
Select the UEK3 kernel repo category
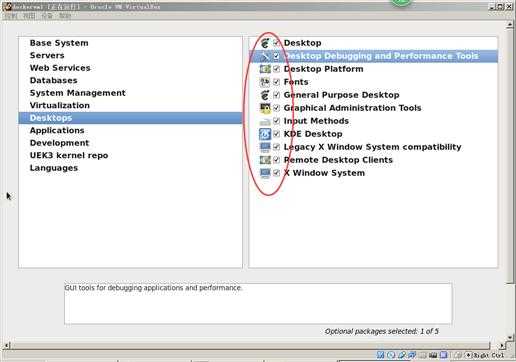point(130,155)
